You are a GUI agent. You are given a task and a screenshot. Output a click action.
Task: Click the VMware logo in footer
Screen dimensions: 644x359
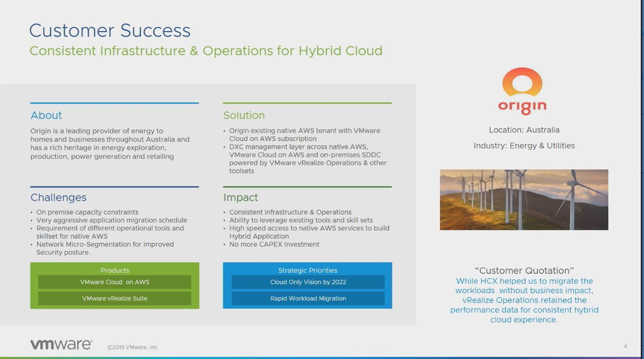61,344
